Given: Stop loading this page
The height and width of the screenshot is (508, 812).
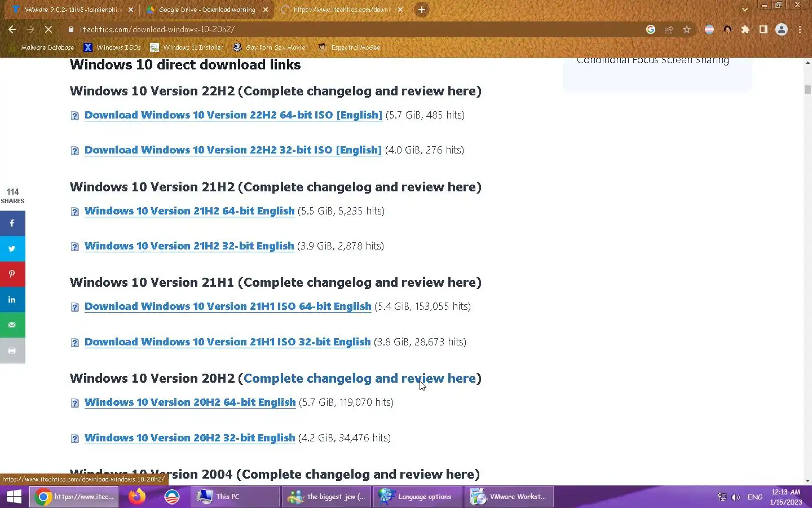Looking at the screenshot, I should 48,29.
